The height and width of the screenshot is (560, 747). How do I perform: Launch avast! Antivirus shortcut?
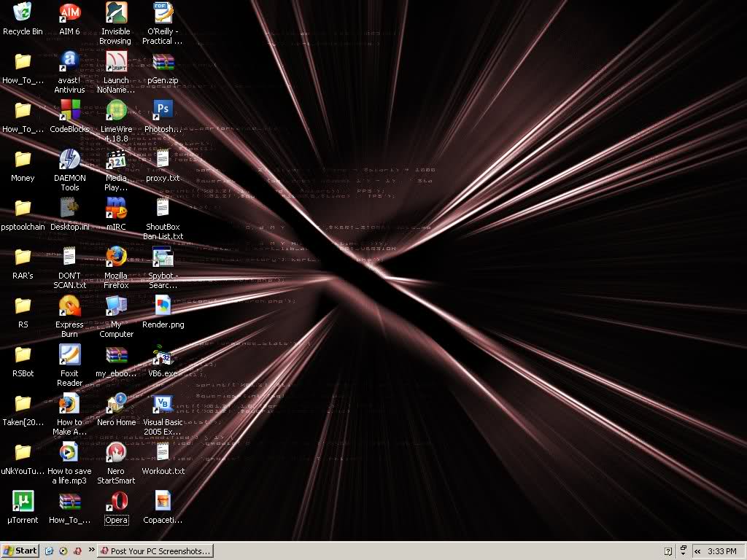69,61
